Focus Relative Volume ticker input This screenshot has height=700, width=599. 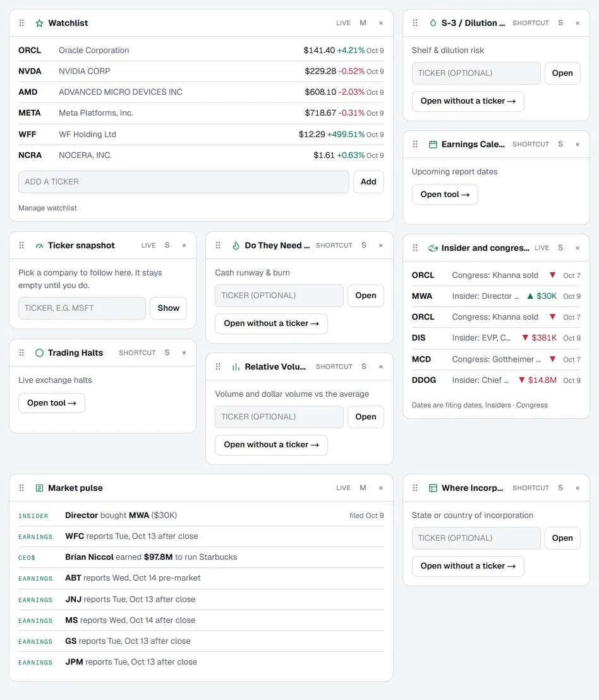[x=279, y=417]
